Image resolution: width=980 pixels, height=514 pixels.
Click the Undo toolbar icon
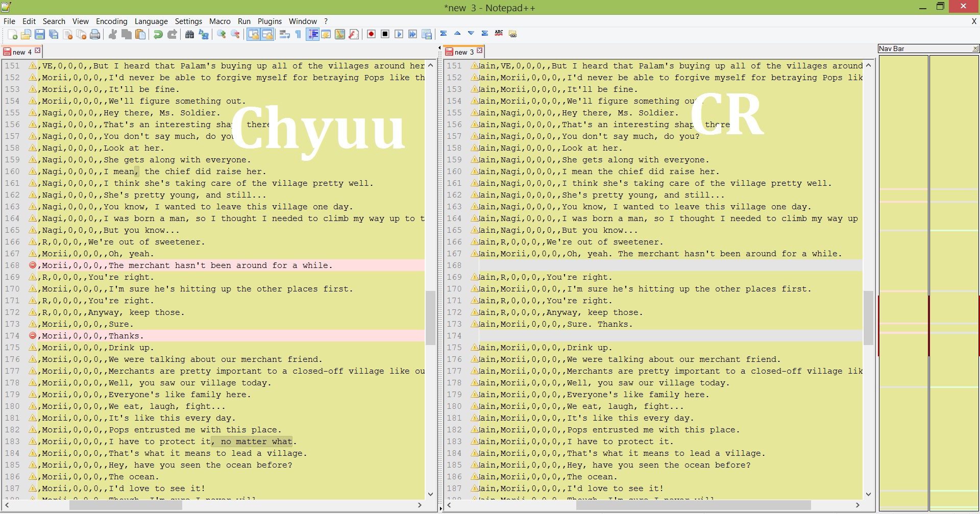[x=158, y=34]
